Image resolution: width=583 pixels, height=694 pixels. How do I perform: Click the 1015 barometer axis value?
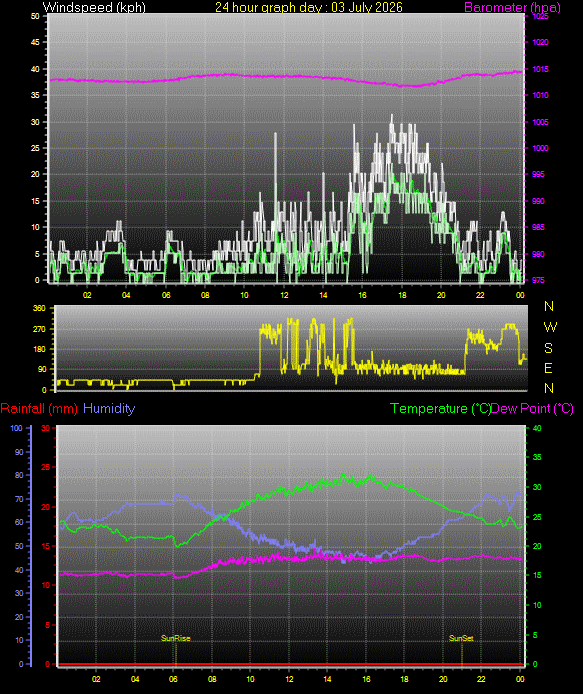tap(540, 69)
